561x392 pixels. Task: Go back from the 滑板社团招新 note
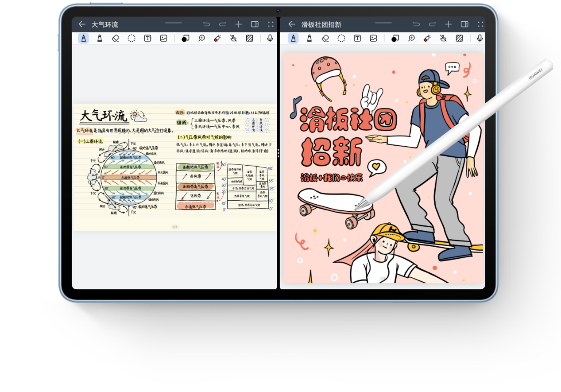pyautogui.click(x=291, y=24)
